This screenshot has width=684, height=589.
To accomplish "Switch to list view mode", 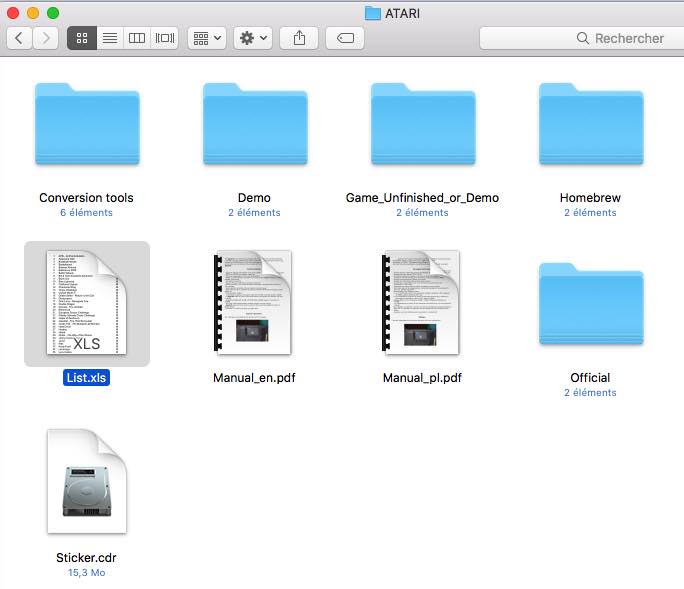I will tap(110, 38).
